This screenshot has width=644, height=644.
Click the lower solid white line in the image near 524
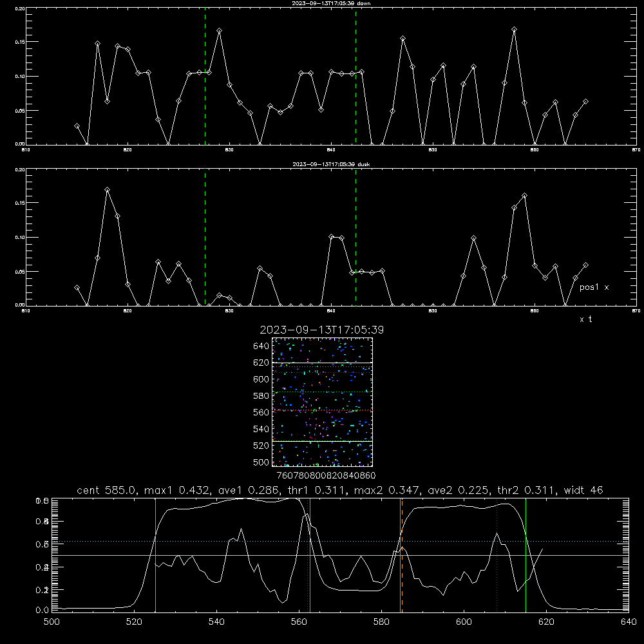(322, 441)
